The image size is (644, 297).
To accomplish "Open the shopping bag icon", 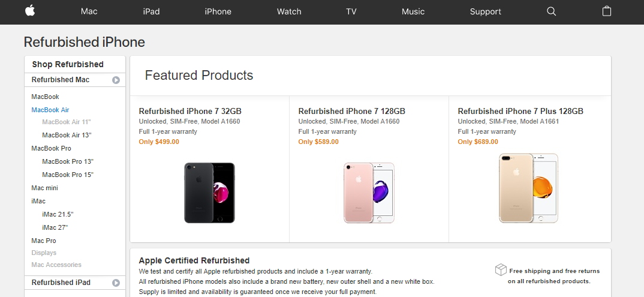I will click(607, 11).
